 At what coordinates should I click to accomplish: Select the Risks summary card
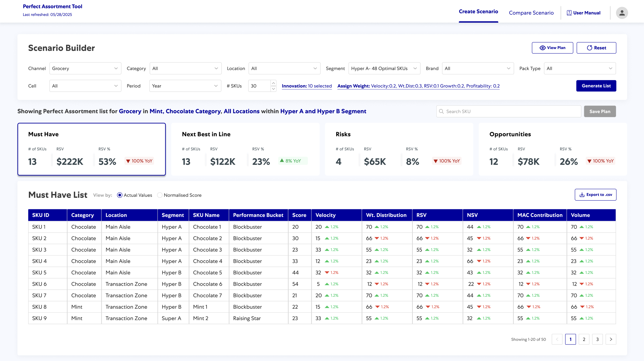pyautogui.click(x=399, y=149)
